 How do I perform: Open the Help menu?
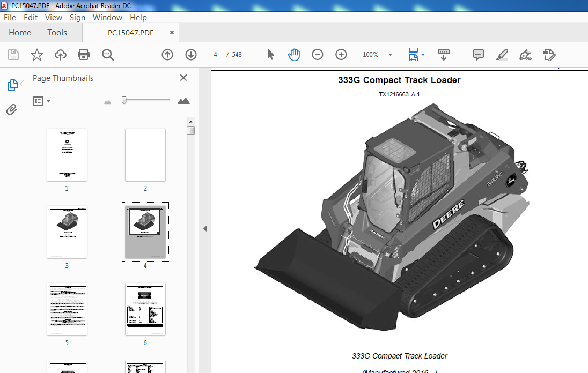[x=138, y=18]
